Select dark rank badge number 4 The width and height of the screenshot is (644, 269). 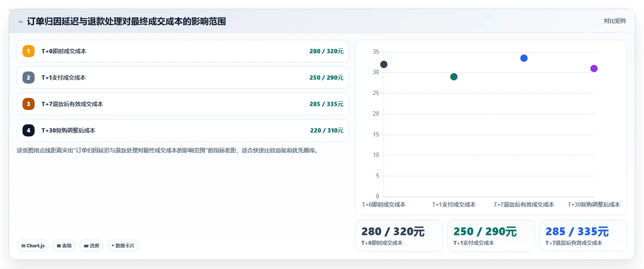(x=29, y=130)
